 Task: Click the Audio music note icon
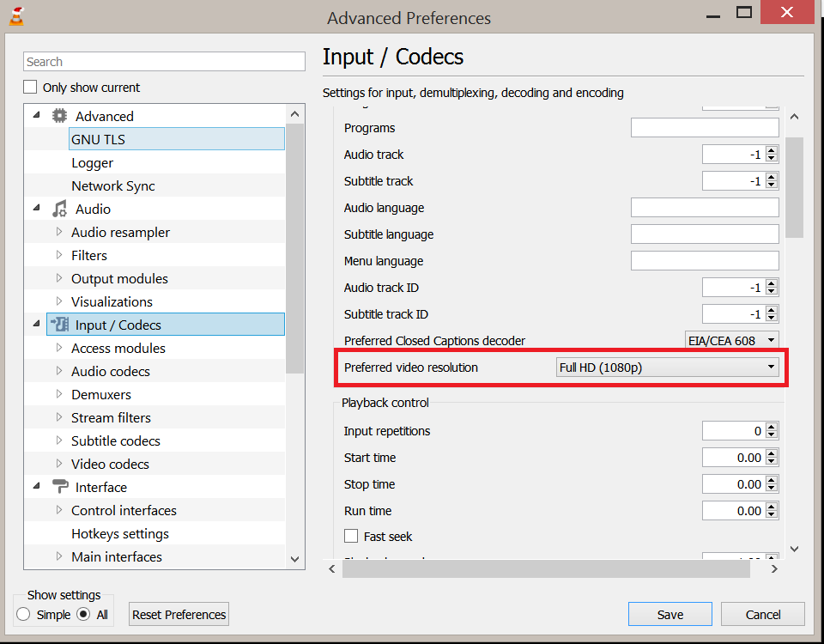(59, 209)
